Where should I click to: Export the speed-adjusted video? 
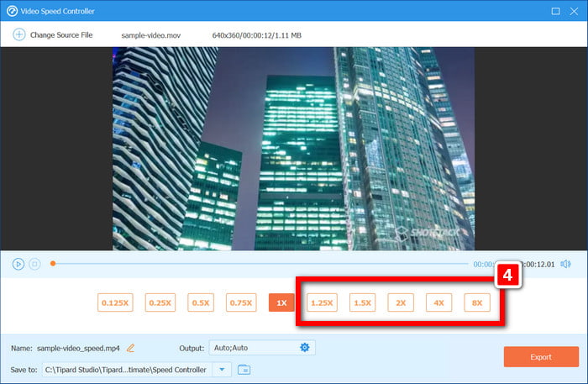coord(541,357)
